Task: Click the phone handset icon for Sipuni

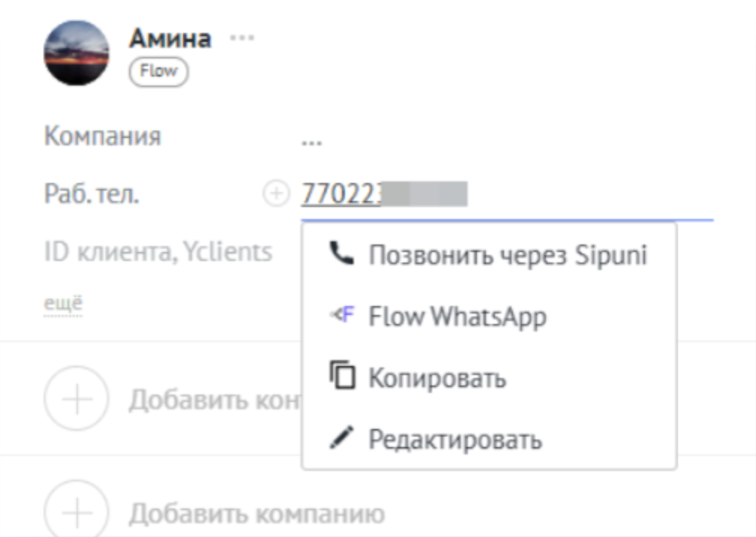Action: 341,254
